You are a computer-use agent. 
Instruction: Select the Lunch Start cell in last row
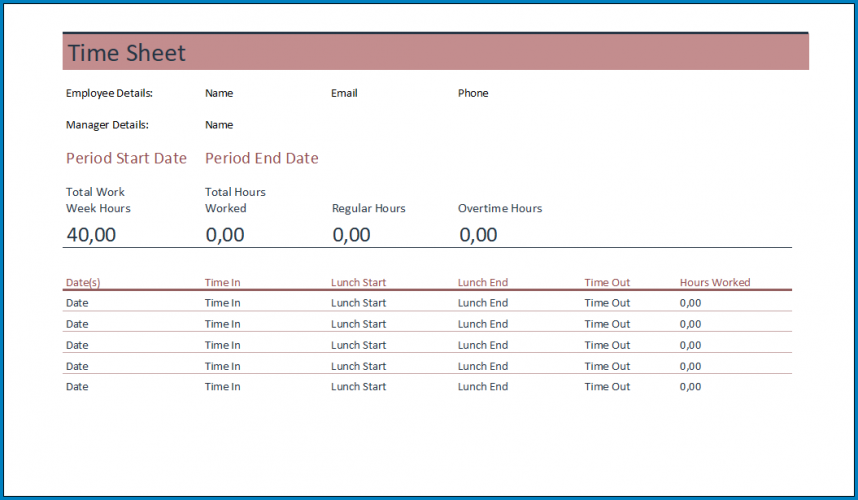358,387
